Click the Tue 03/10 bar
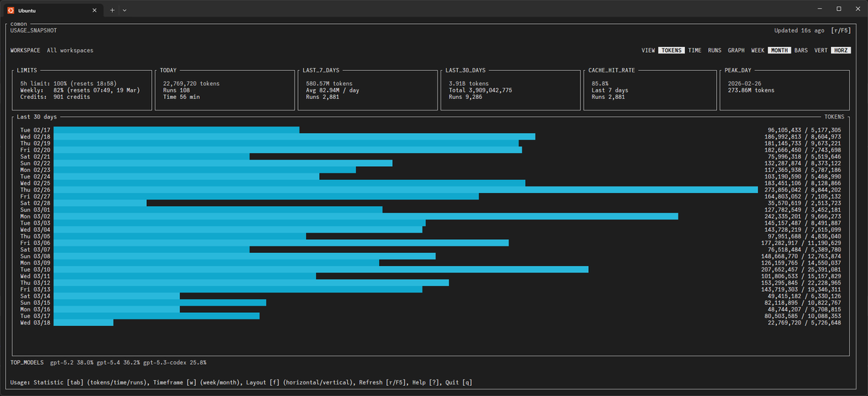 (321, 269)
